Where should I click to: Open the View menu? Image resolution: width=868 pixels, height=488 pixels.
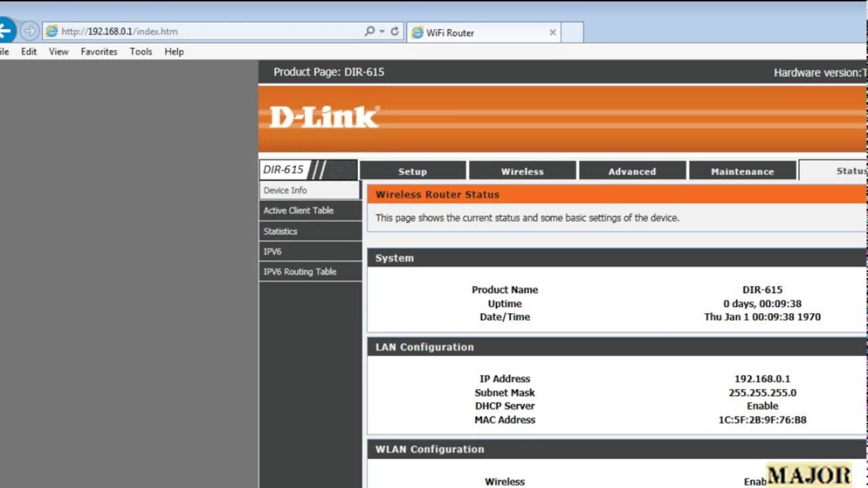(x=58, y=52)
